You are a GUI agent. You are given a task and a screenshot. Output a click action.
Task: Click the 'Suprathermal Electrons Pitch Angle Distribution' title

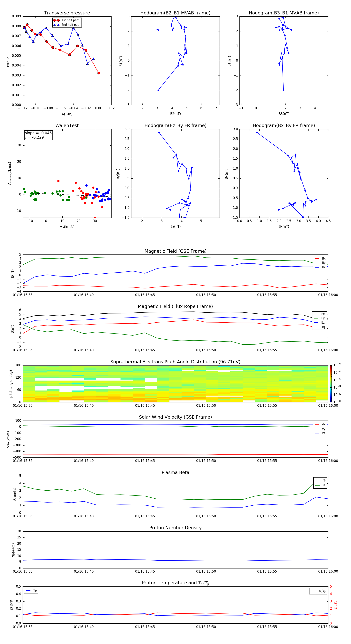175,362
